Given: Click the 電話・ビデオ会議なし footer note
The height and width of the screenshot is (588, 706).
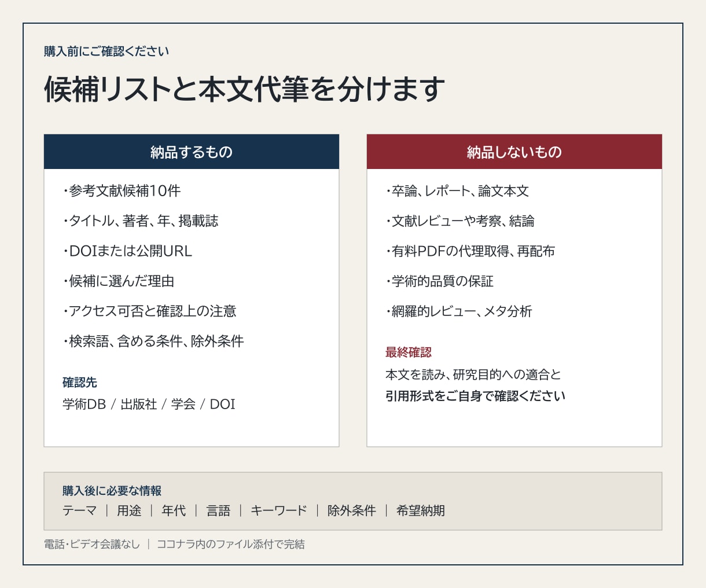Looking at the screenshot, I should coord(92,544).
